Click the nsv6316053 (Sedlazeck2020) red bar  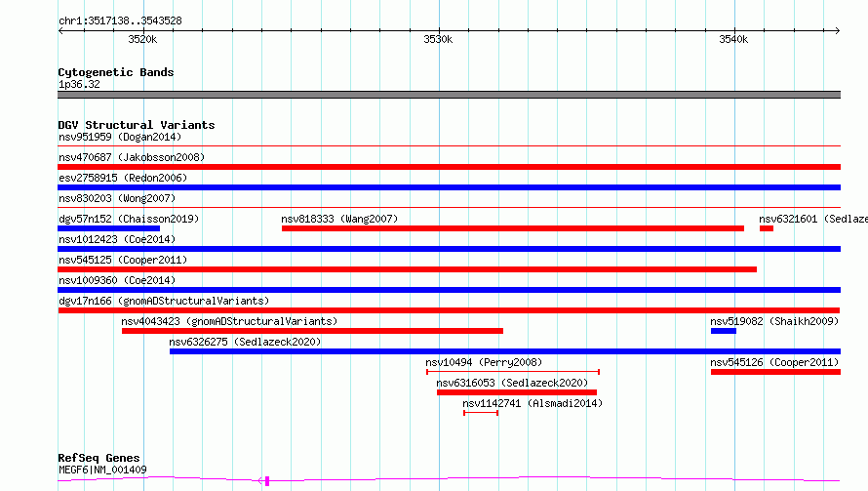(x=517, y=392)
